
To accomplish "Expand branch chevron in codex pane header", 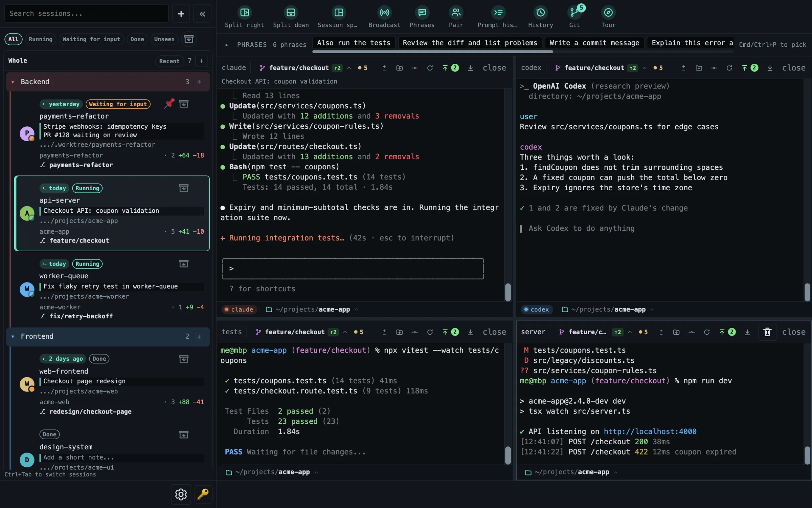I will coord(645,68).
